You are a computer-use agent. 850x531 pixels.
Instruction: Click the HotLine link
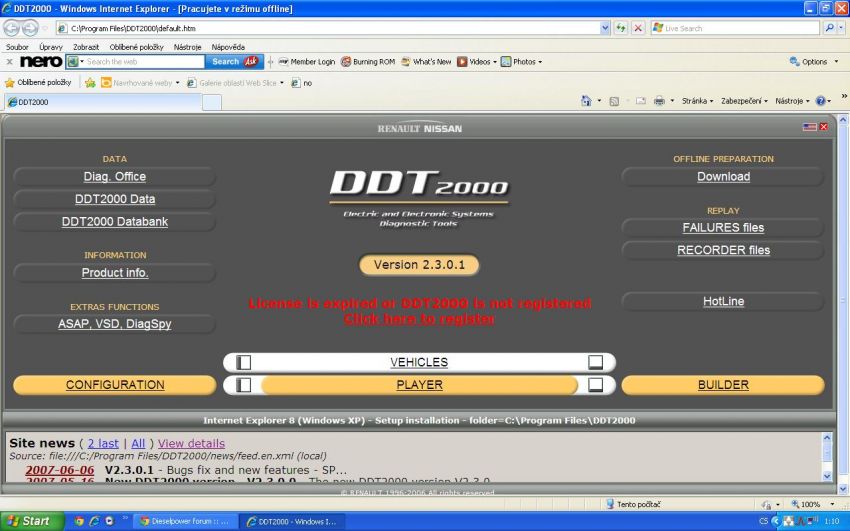pyautogui.click(x=723, y=301)
